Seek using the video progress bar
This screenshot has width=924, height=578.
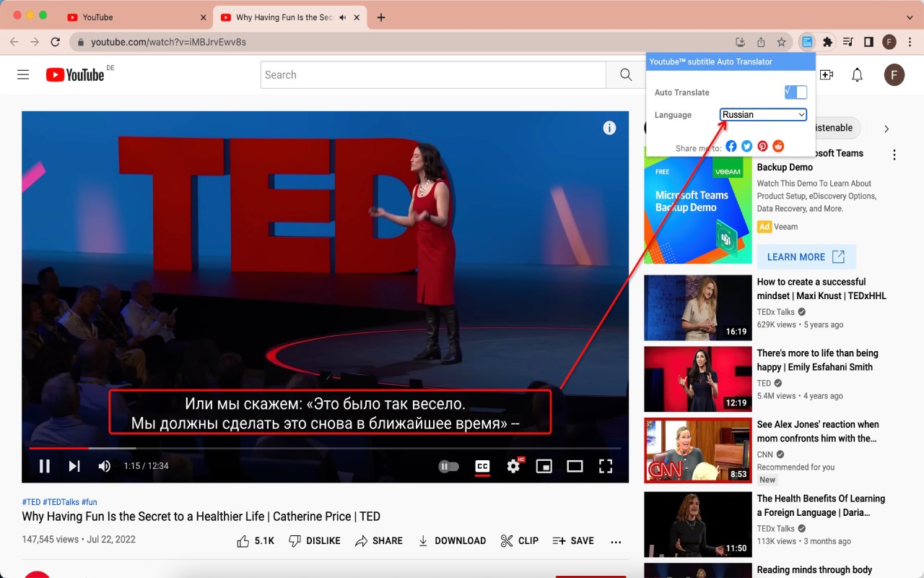point(325,449)
